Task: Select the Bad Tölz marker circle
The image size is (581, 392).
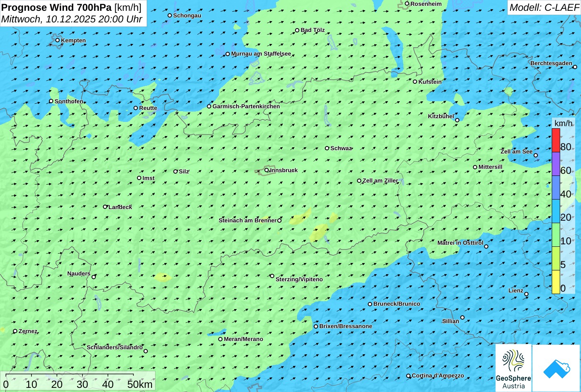Action: [297, 30]
